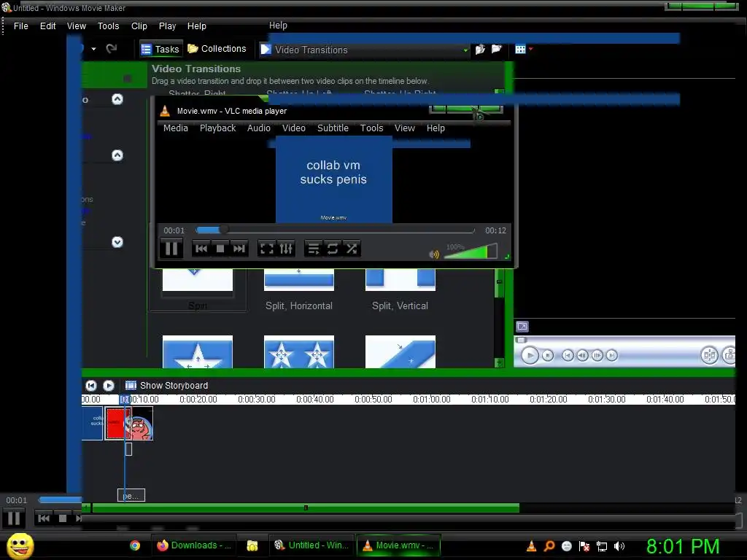The width and height of the screenshot is (747, 560).
Task: Open VLC View menu
Action: (x=404, y=128)
